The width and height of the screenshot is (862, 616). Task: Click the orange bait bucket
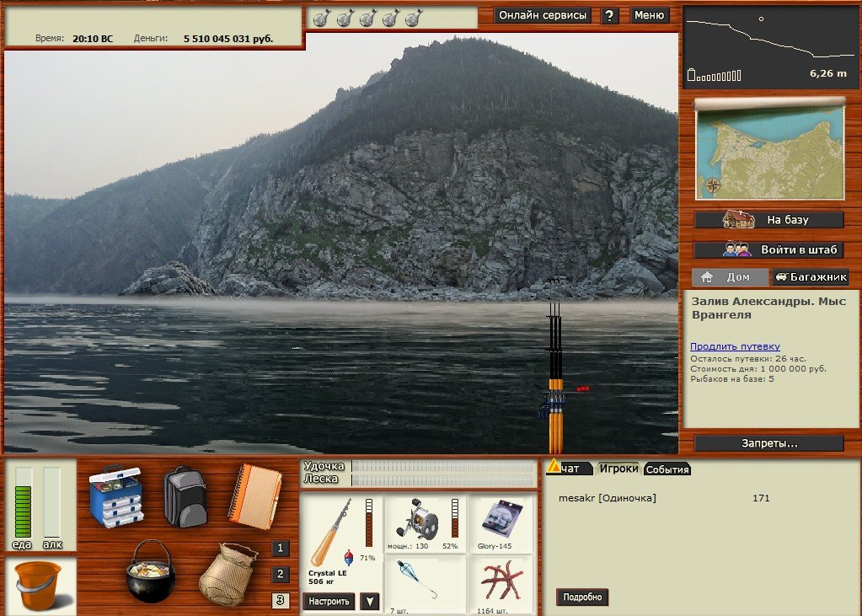(39, 586)
